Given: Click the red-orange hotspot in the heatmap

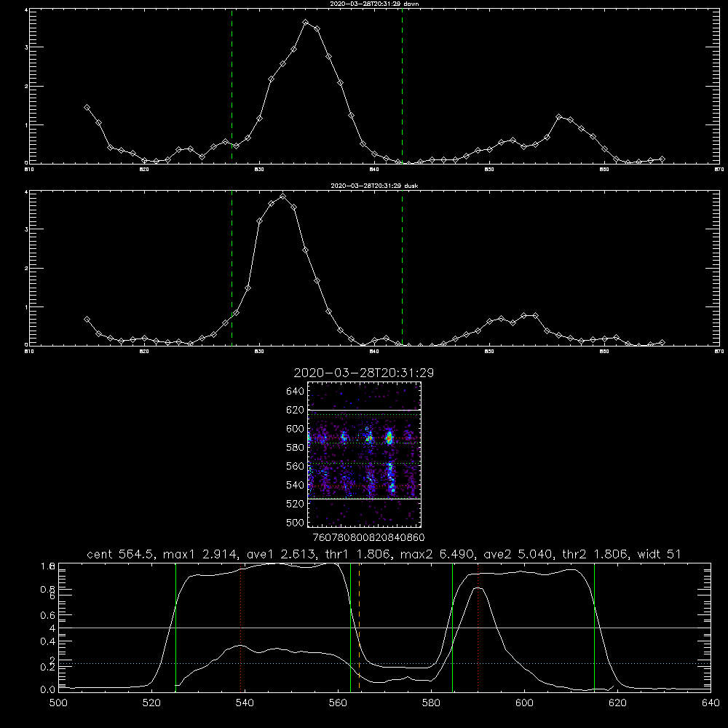Looking at the screenshot, I should [x=389, y=438].
